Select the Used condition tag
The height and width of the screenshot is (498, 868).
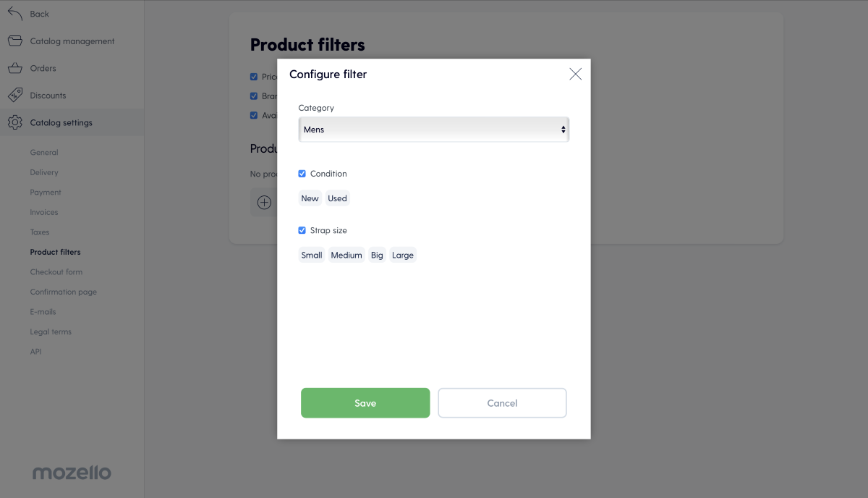coord(337,198)
